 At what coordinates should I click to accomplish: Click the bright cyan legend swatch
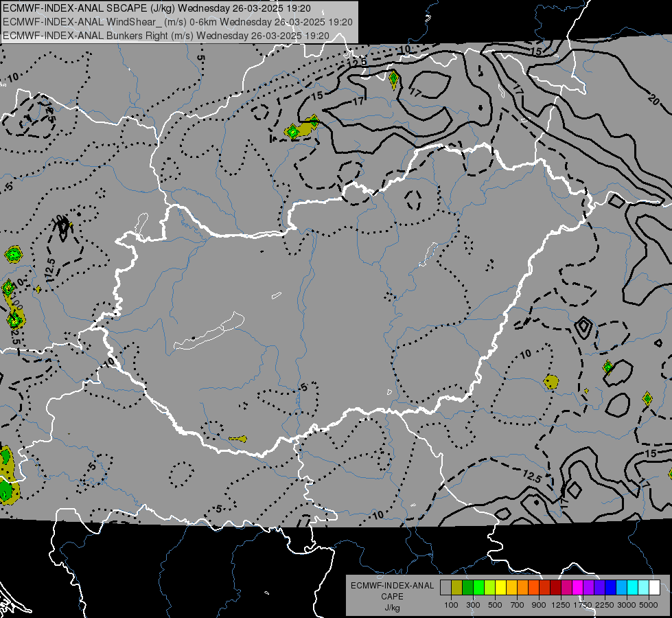point(633,588)
